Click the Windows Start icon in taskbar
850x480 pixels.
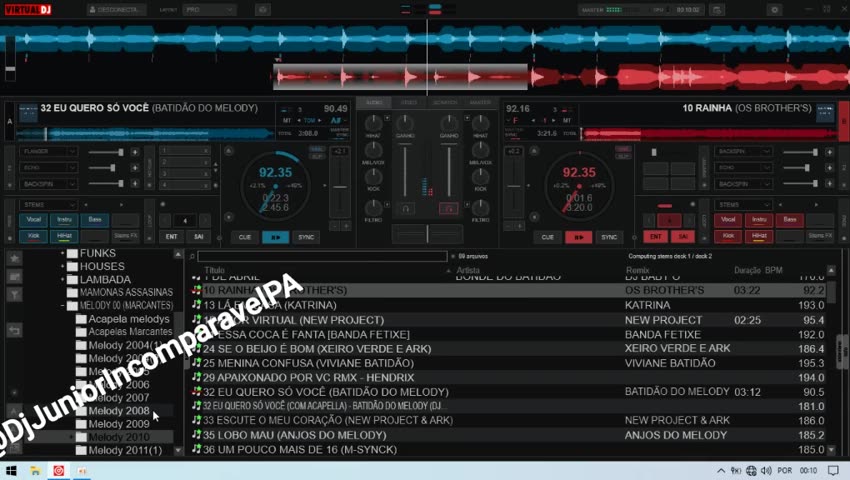pyautogui.click(x=11, y=470)
